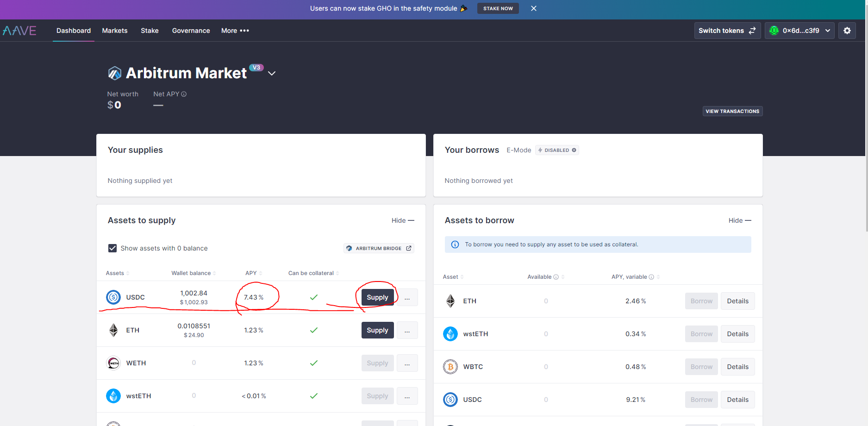Click the USDC token icon in Assets to supply

point(113,297)
